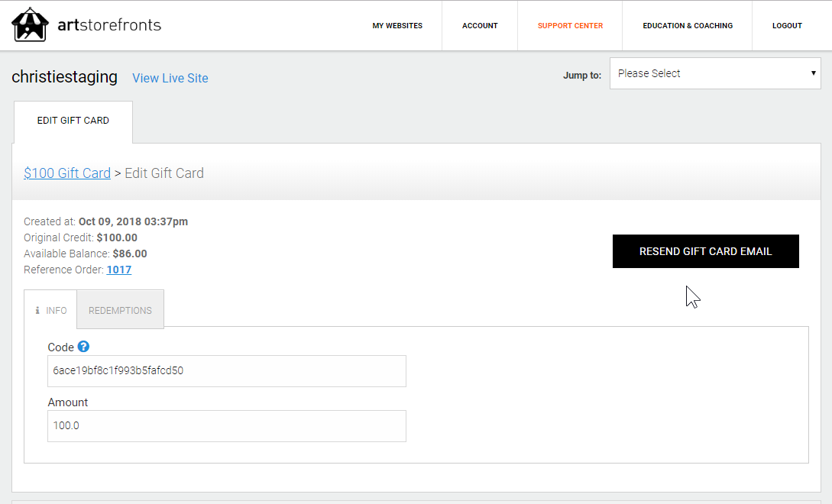This screenshot has width=832, height=504.
Task: Go to the Account menu item
Action: (x=480, y=26)
